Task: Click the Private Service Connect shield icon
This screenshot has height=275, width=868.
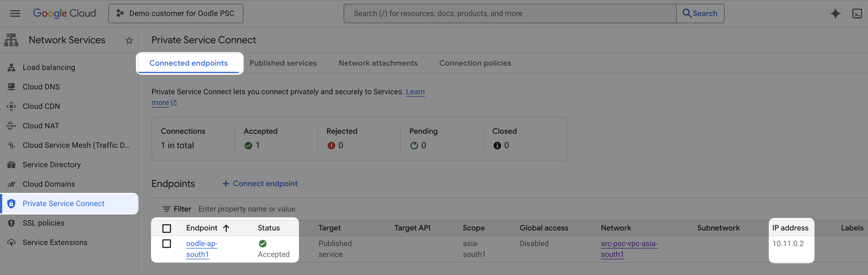Action: (11, 203)
